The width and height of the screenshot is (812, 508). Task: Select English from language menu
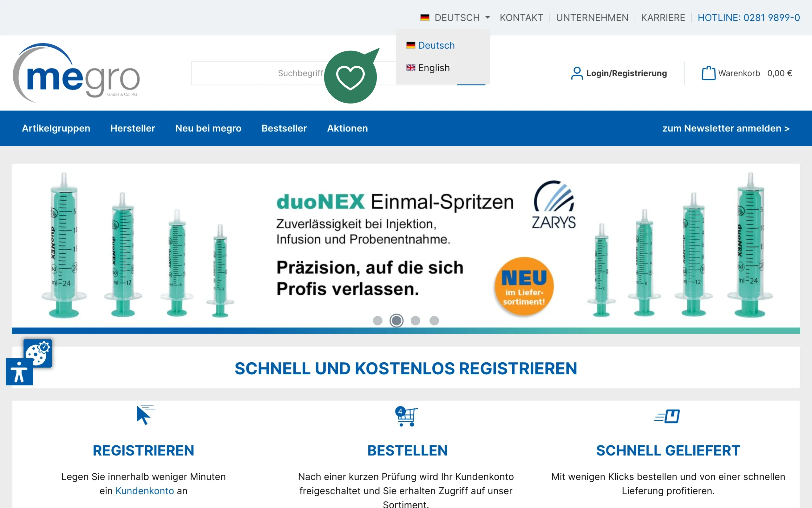[428, 68]
